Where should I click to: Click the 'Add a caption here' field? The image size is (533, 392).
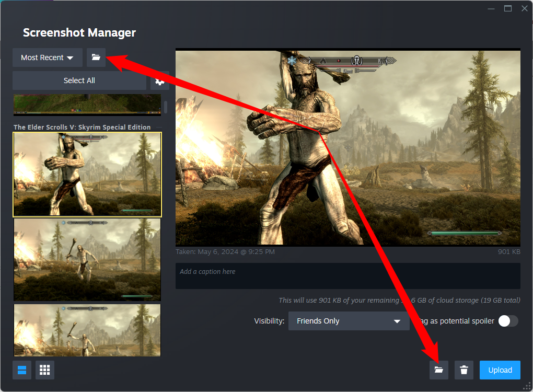point(347,276)
